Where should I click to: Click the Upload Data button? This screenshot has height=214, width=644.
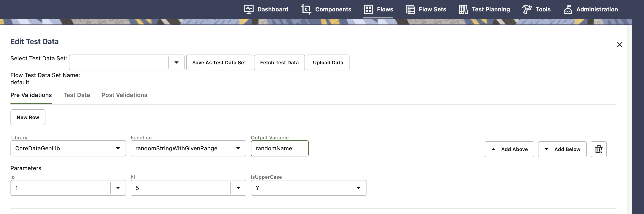point(328,62)
